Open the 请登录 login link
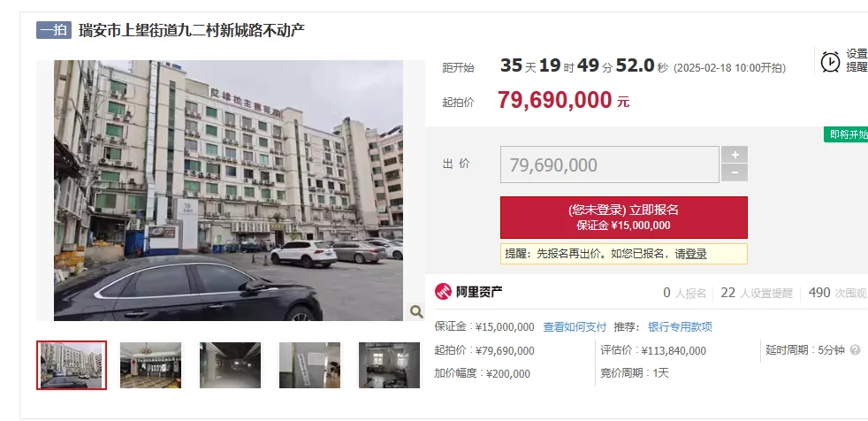868x421 pixels. (691, 254)
